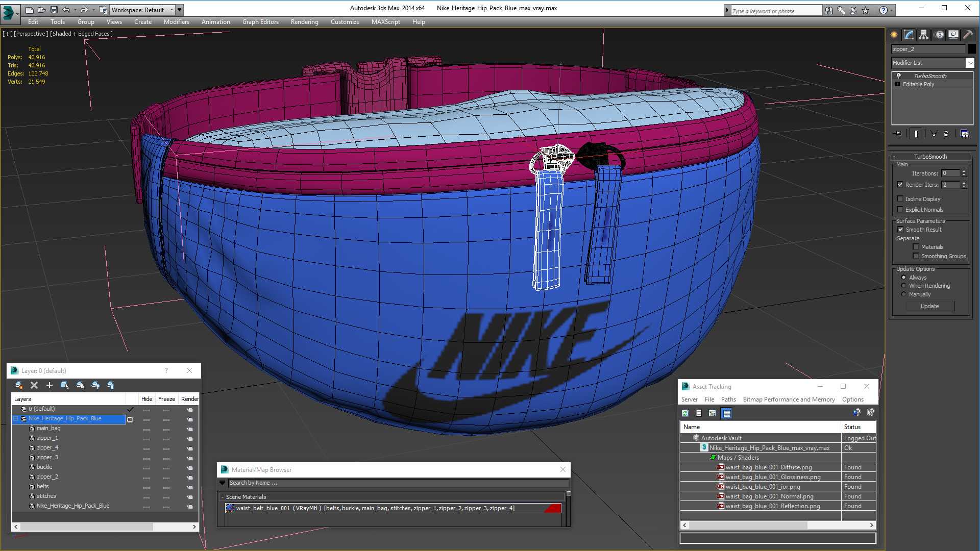Click the Redo arrow icon
980x551 pixels.
click(x=84, y=10)
